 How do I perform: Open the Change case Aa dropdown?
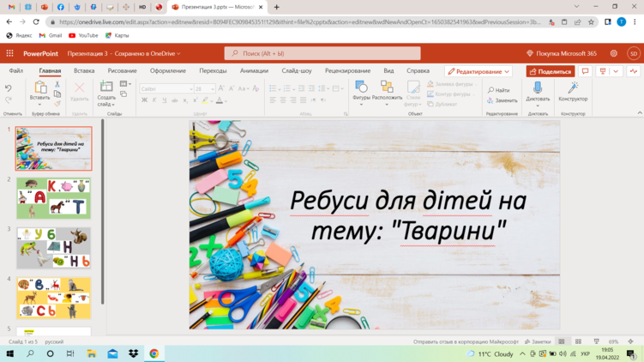click(244, 88)
